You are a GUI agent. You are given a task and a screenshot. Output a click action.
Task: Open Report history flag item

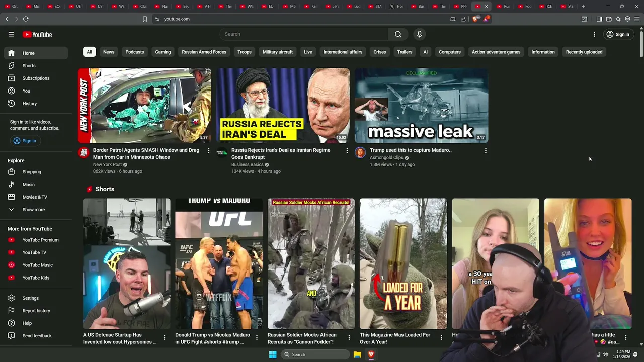coord(36,311)
